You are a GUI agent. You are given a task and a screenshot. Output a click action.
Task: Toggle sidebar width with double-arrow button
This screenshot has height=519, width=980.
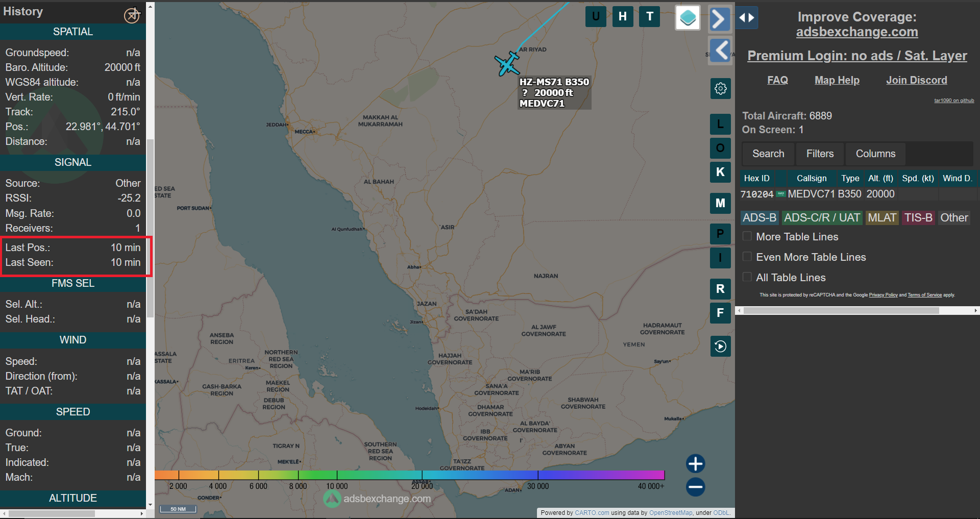pos(747,18)
